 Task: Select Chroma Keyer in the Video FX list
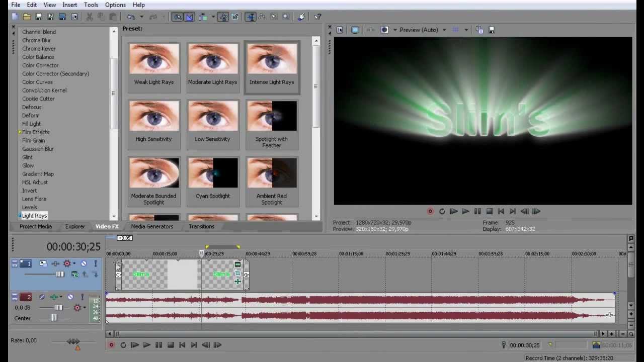pos(39,49)
